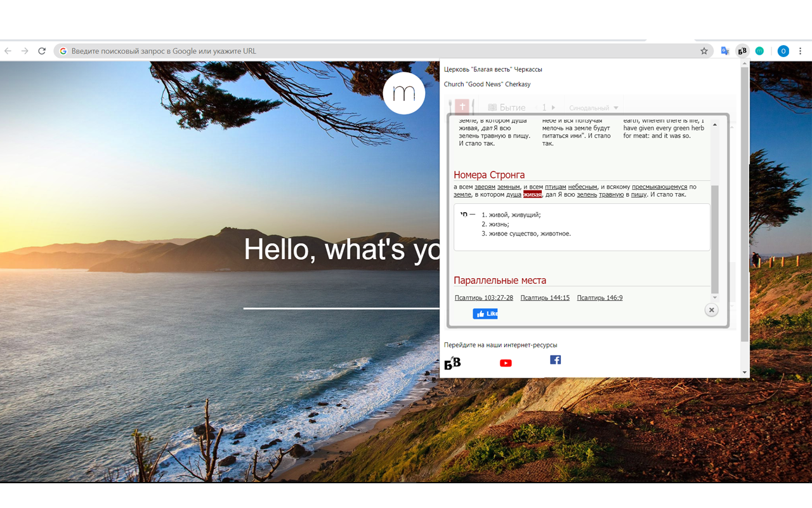Open the YouTube channel icon
Image resolution: width=812 pixels, height=508 pixels.
506,363
